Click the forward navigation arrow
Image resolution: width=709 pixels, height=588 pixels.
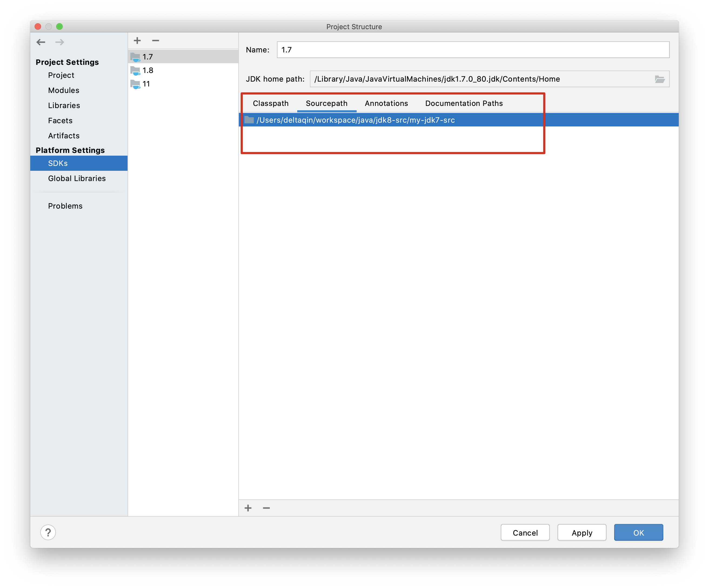[60, 42]
